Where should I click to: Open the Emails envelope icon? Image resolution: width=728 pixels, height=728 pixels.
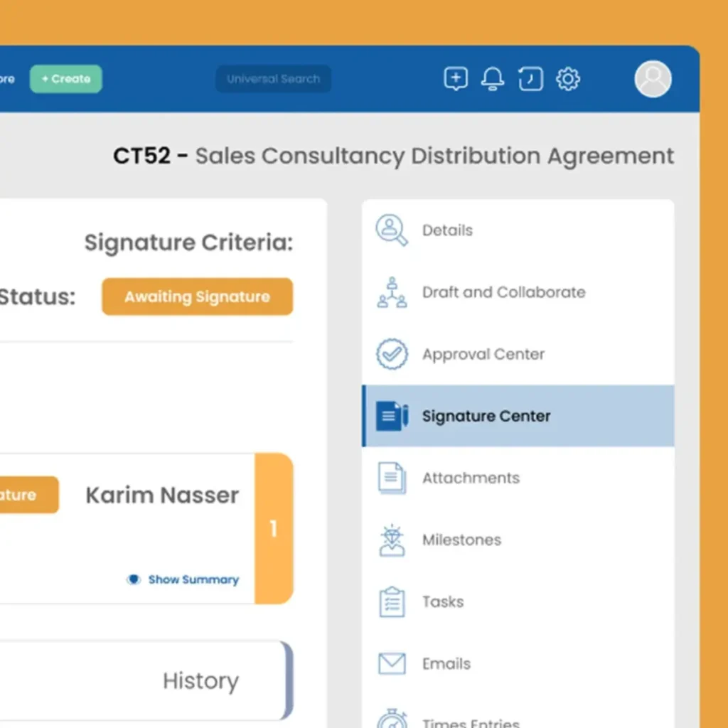(390, 663)
